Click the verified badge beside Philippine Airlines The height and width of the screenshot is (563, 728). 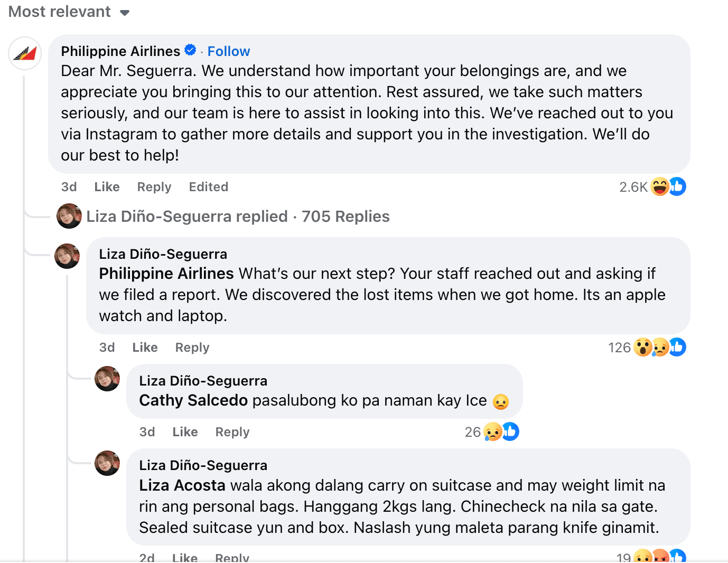click(x=190, y=50)
